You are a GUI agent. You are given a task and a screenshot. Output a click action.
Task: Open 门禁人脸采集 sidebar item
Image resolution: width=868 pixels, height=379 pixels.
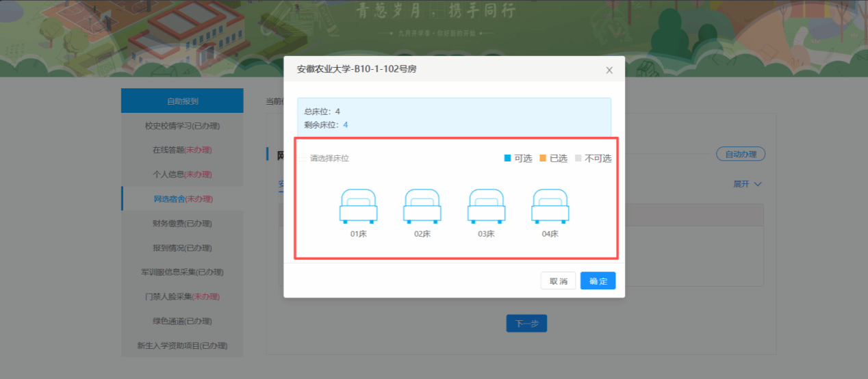182,297
